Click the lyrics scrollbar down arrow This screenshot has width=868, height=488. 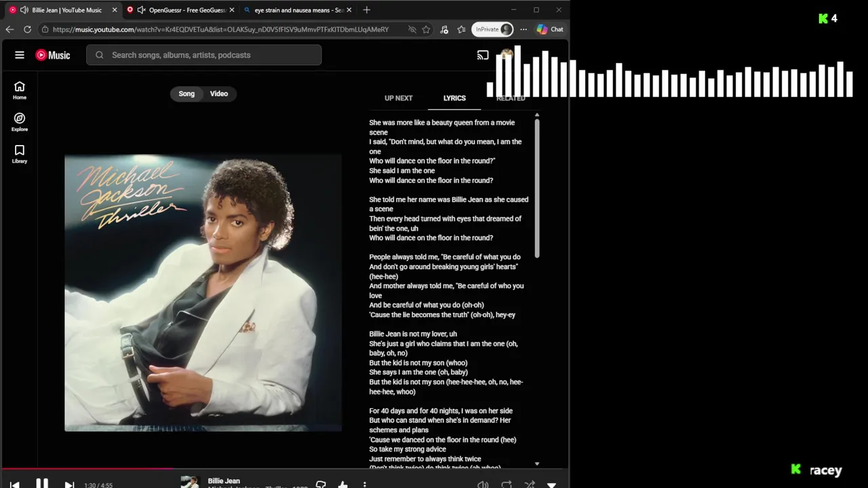tap(537, 464)
